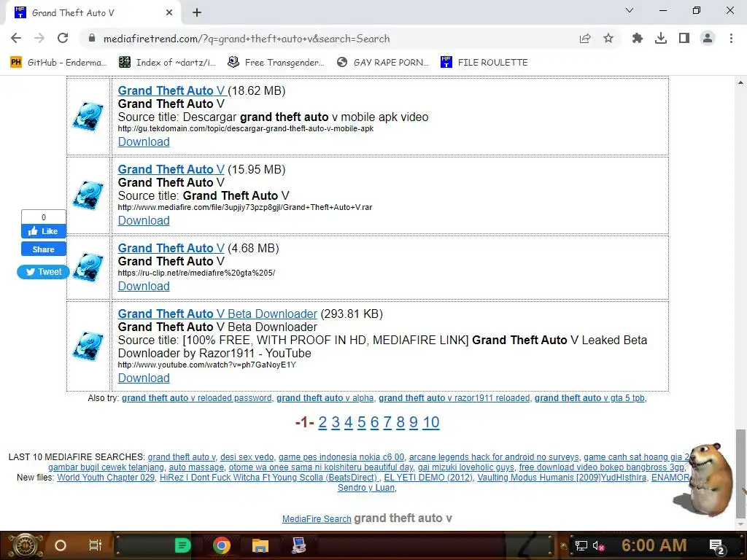Image resolution: width=747 pixels, height=560 pixels.
Task: Click Download under the 18.62 MB result
Action: [x=144, y=142]
